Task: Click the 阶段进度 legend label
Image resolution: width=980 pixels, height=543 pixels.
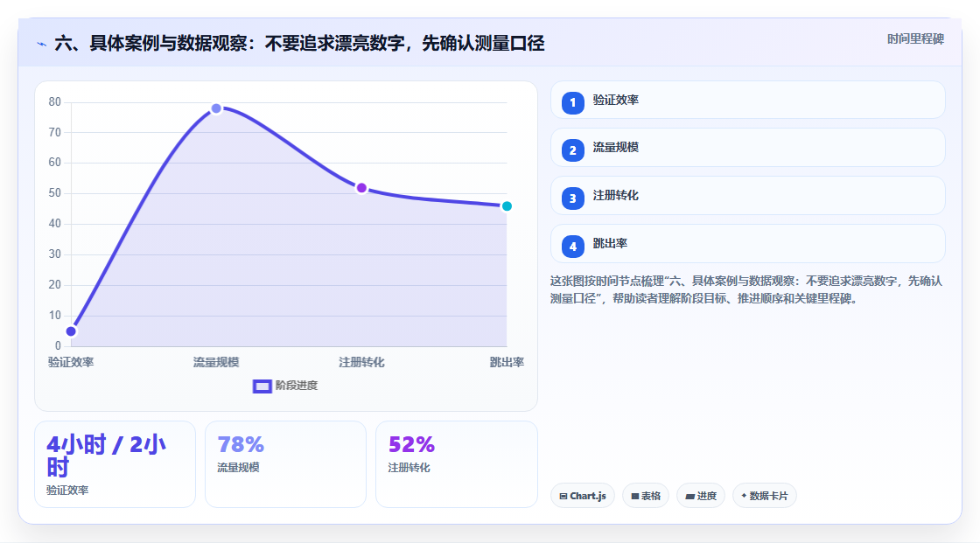Action: pyautogui.click(x=297, y=386)
